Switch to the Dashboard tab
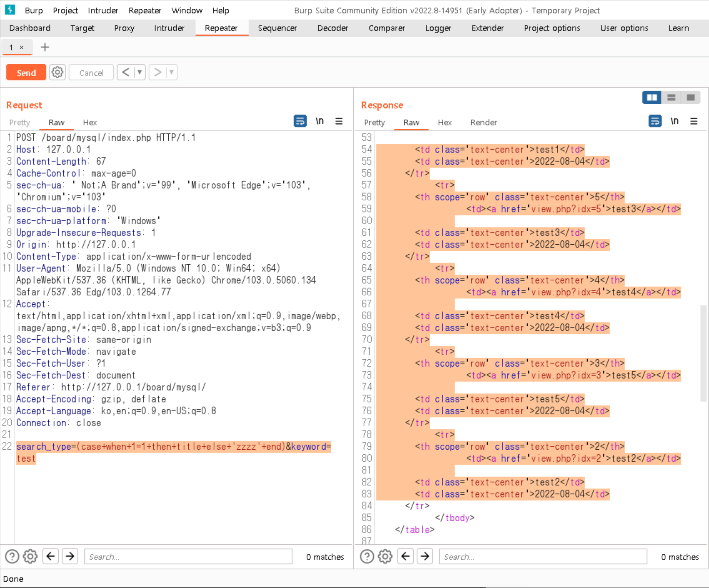The image size is (709, 588). (30, 28)
